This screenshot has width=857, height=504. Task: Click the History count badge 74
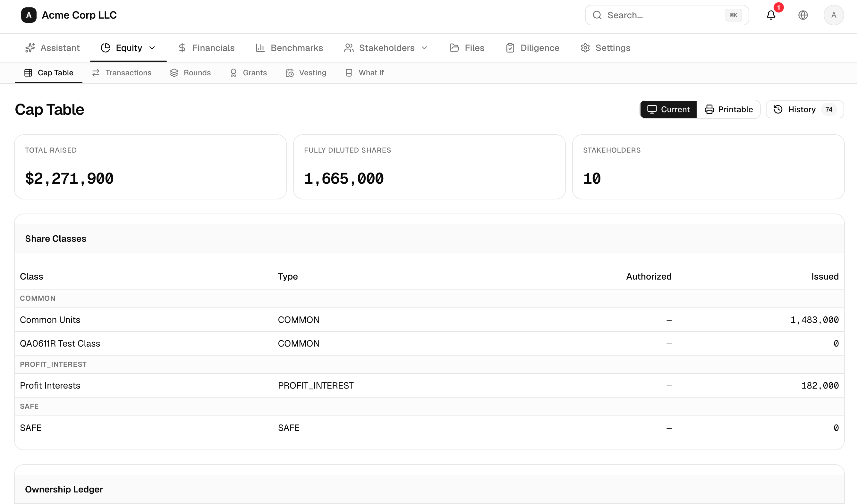829,109
